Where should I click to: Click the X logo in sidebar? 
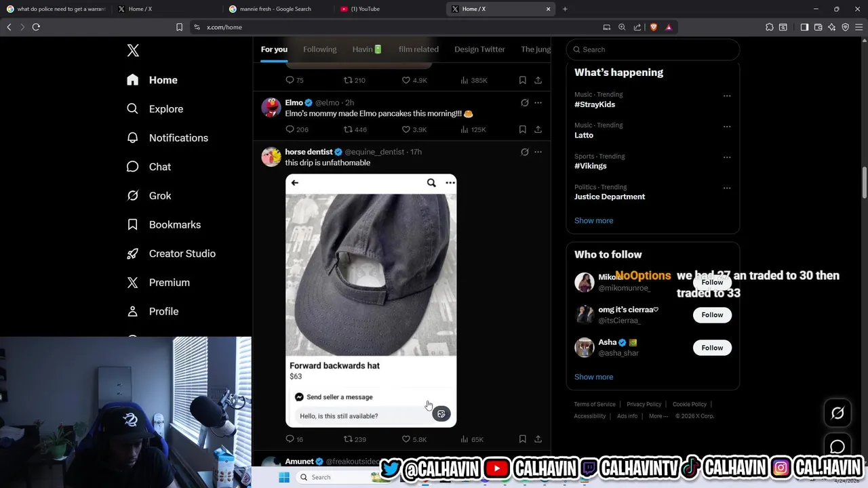pyautogui.click(x=133, y=50)
